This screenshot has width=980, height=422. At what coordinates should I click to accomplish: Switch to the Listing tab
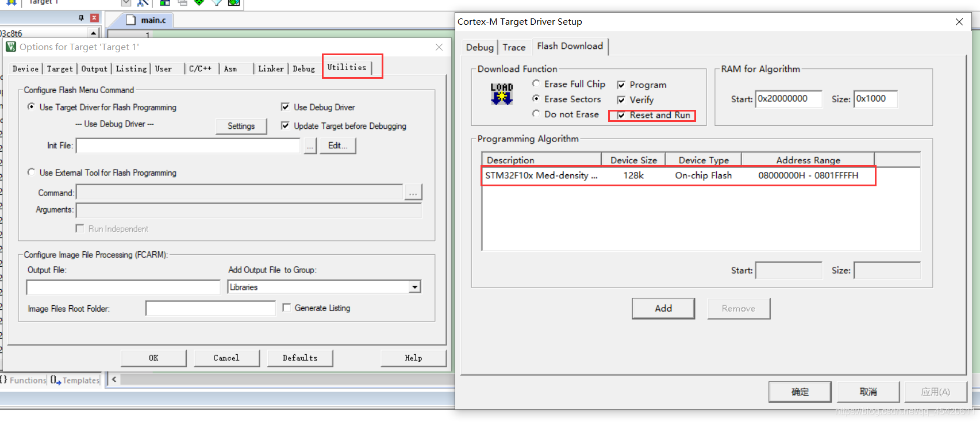tap(131, 68)
